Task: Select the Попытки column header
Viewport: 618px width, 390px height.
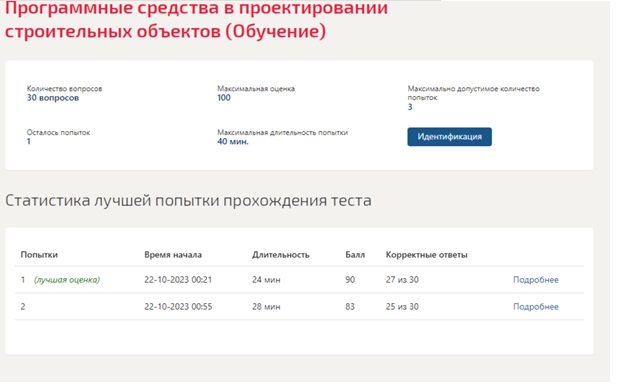Action: click(x=39, y=255)
